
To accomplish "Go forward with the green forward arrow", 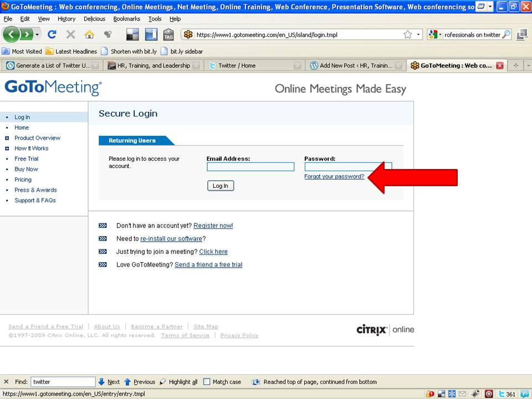I will (27, 34).
